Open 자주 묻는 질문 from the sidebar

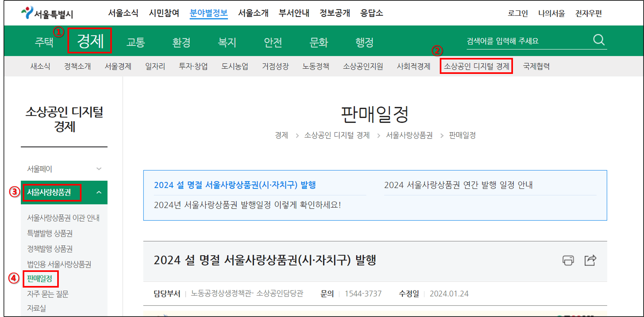(x=48, y=294)
